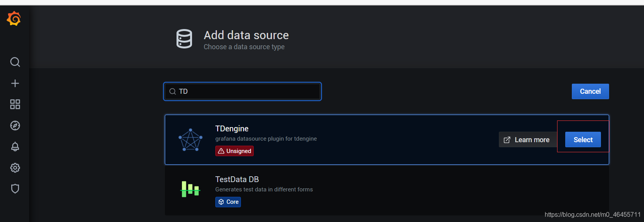The image size is (644, 222).
Task: Open Server Admin shield icon in sidebar
Action: 15,189
